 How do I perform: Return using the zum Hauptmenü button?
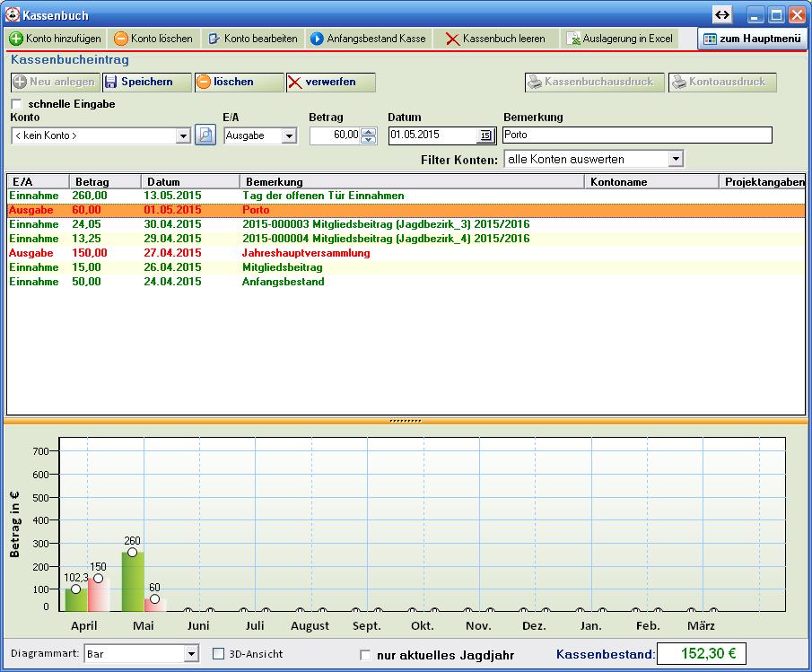[752, 39]
